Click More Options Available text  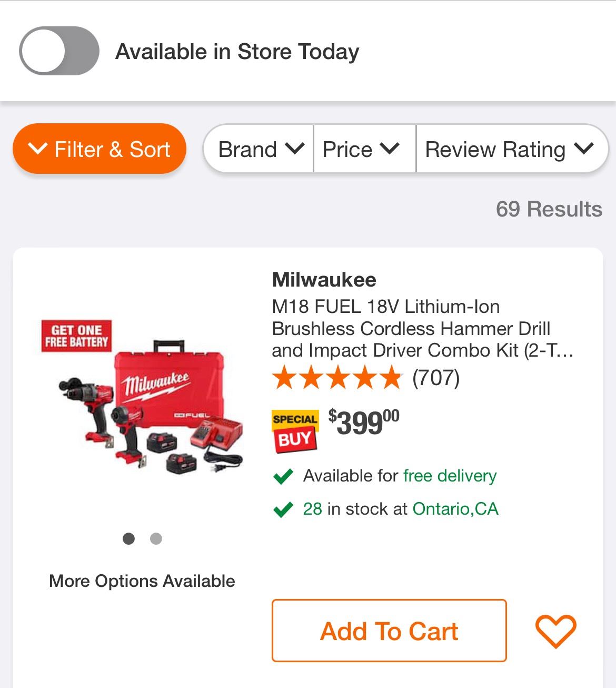[x=142, y=581]
